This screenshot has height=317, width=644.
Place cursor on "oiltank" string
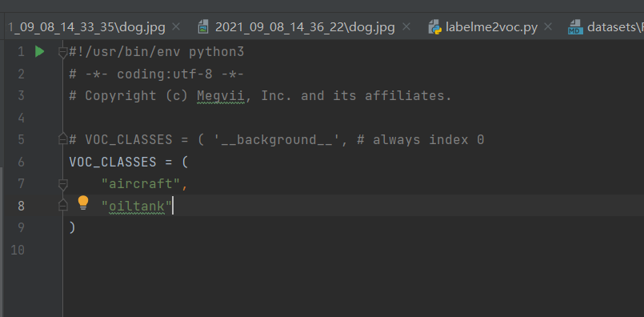[x=136, y=206]
